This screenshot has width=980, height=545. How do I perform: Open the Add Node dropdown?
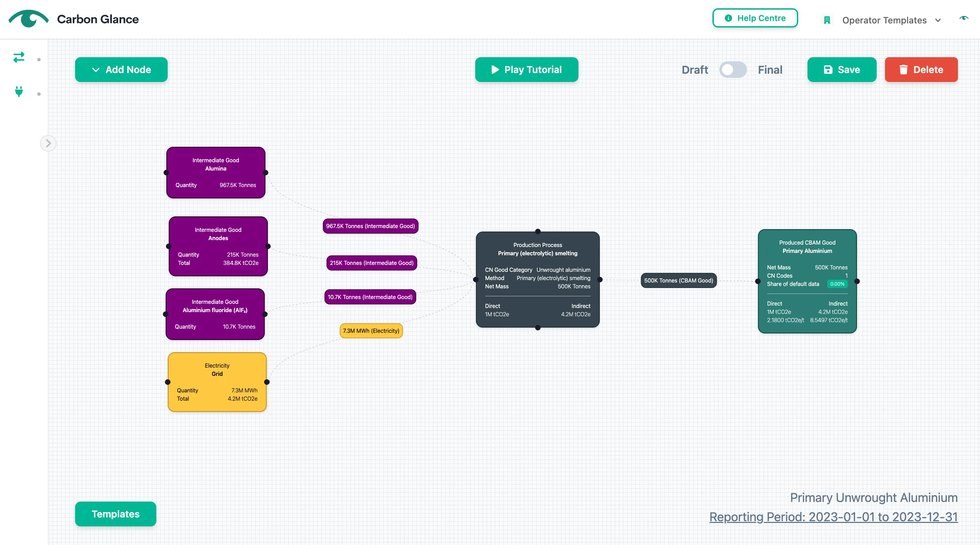(121, 70)
